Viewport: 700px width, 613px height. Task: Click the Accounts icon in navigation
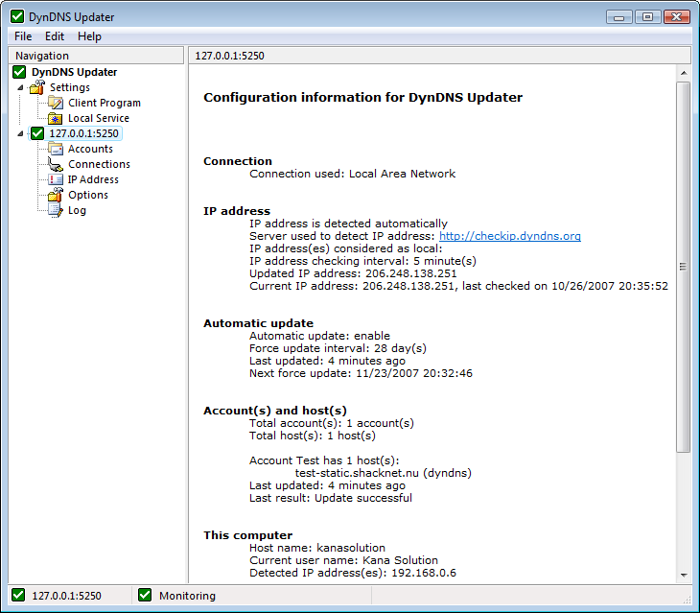[56, 149]
